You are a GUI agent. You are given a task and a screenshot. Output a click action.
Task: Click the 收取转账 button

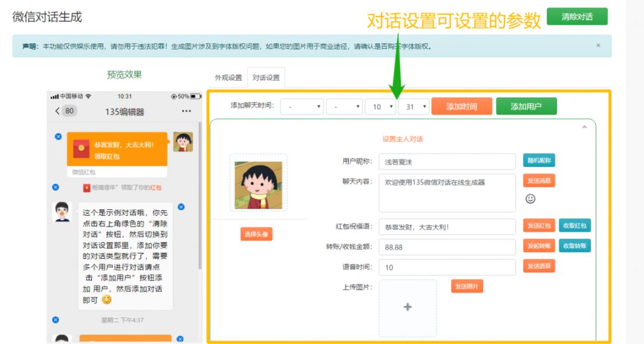point(575,246)
